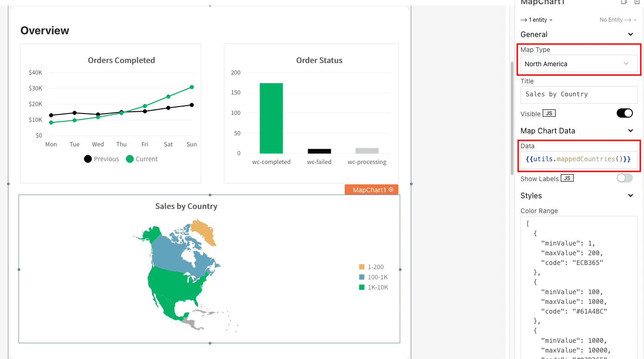
Task: Click the delete widget trash icon
Action: click(x=637, y=2)
